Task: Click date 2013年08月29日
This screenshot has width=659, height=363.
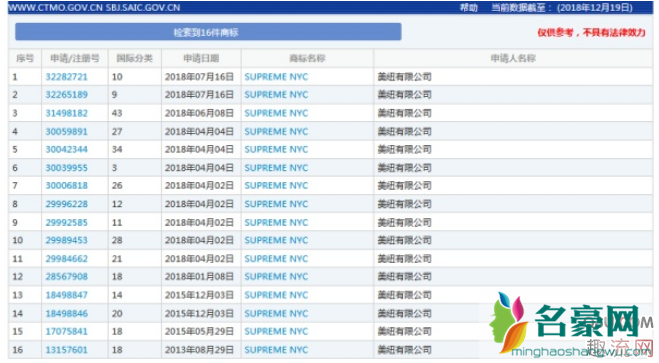Action: (199, 350)
